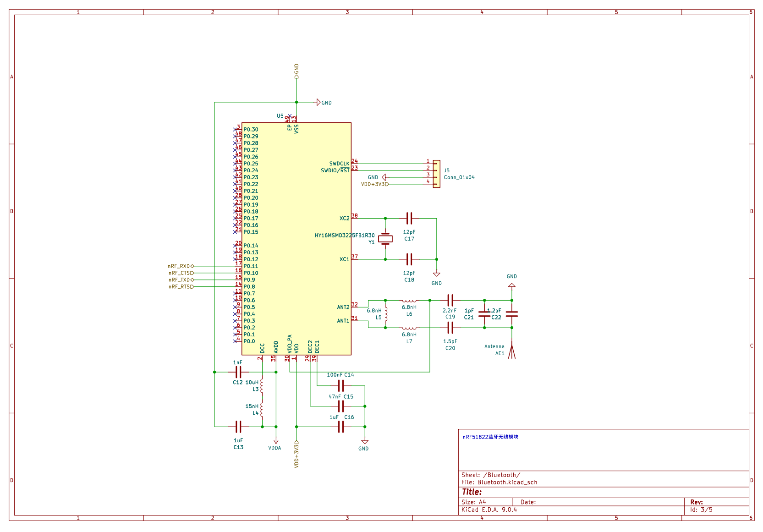Click the C19 2.2nF capacitor symbol
The image size is (763, 532).
click(450, 301)
